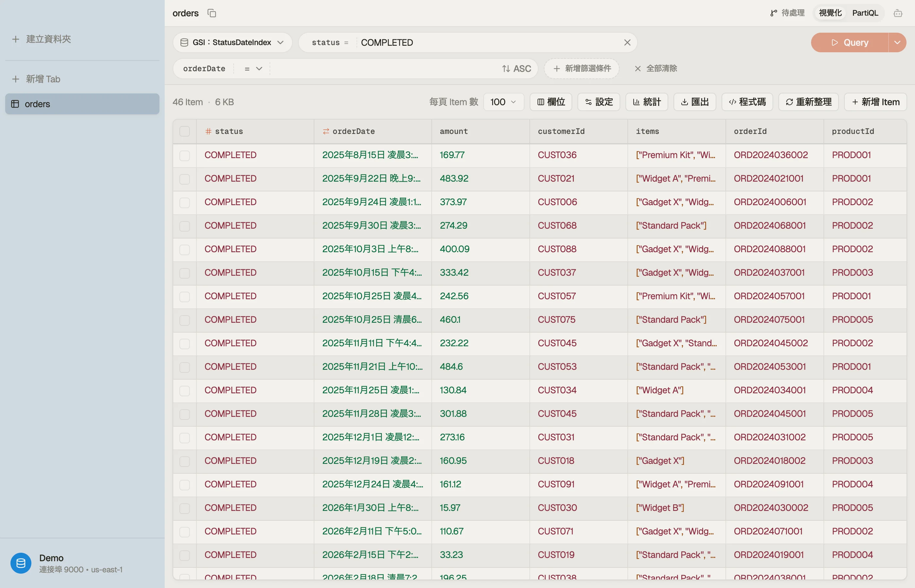Toggle the select-all header checkbox

point(184,131)
